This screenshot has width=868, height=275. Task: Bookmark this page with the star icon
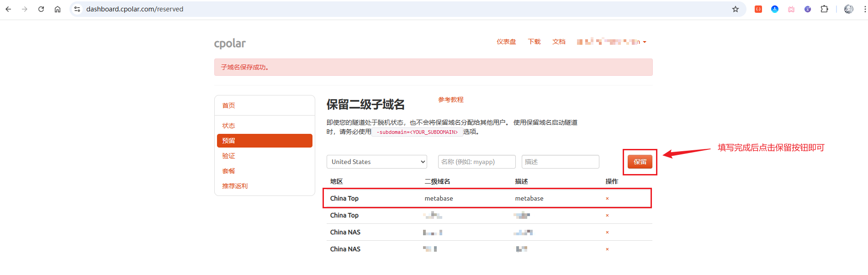(735, 9)
